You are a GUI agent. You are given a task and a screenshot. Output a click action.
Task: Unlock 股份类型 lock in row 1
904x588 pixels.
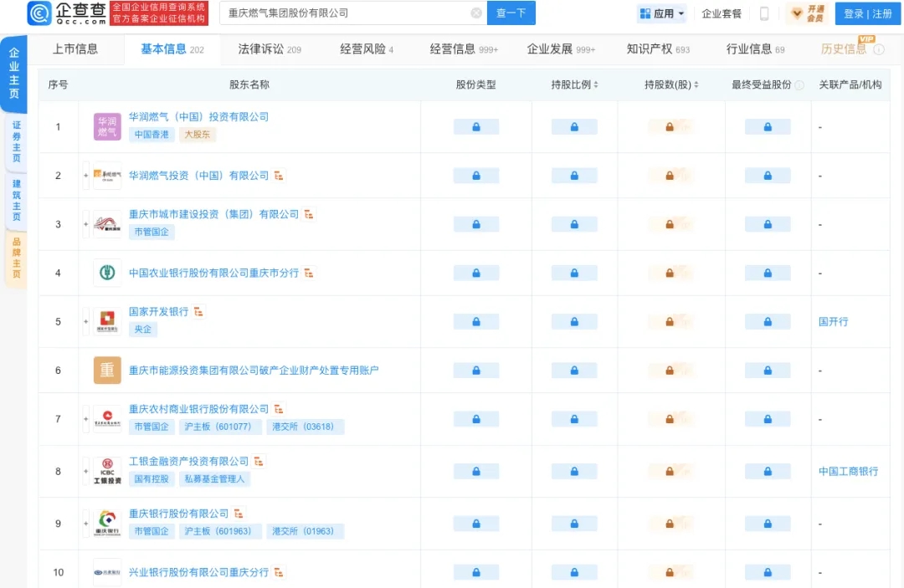click(476, 126)
